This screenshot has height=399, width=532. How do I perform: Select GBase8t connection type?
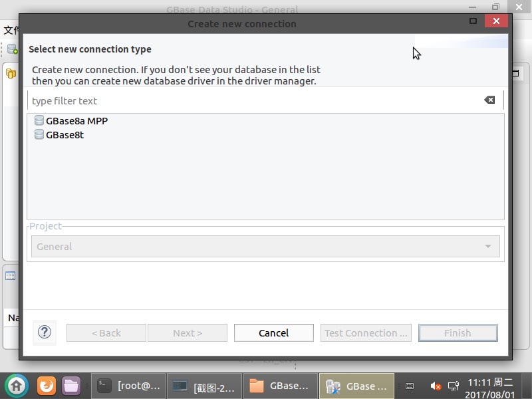tap(59, 135)
